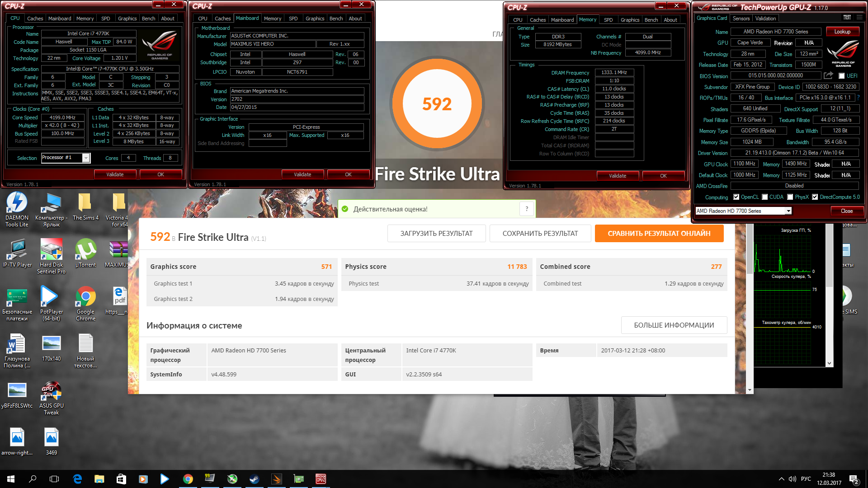Open the AMD Radeon HD 7700 Series dropdown
This screenshot has width=868, height=488.
tap(788, 211)
